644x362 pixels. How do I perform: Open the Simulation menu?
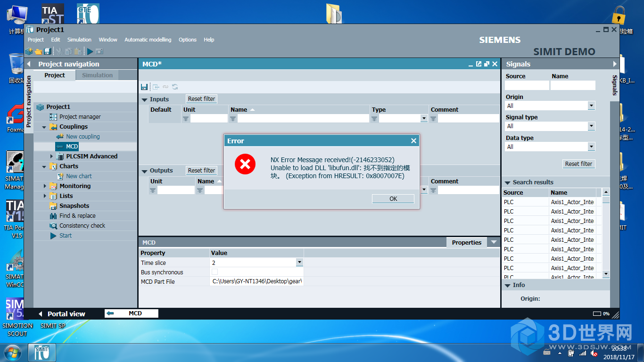point(79,40)
